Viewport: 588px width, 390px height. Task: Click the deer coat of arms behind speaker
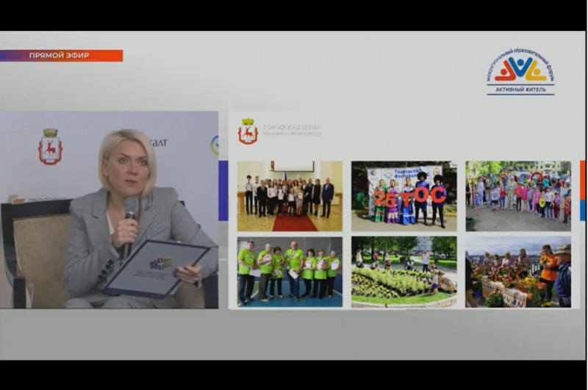tap(50, 146)
